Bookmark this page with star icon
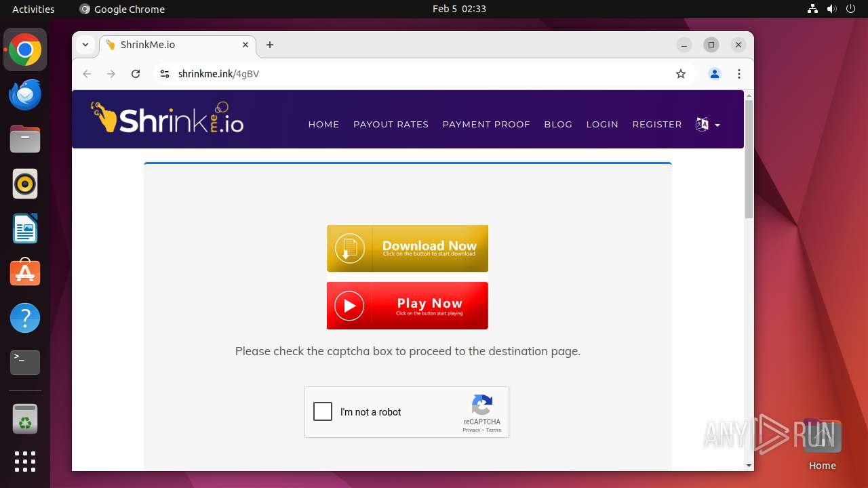This screenshot has height=488, width=868. click(681, 74)
